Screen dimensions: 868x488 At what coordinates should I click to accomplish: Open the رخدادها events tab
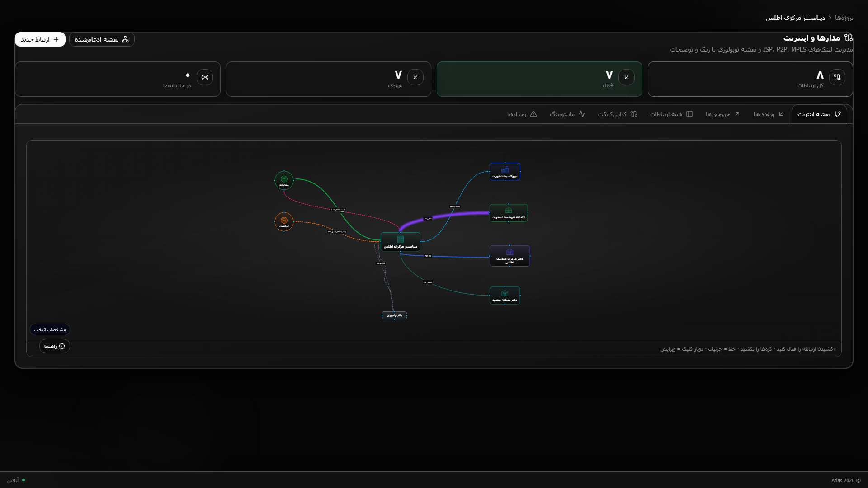[522, 114]
